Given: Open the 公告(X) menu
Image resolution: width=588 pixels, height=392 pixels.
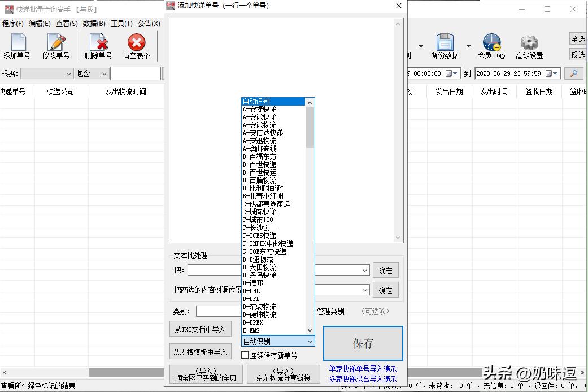Looking at the screenshot, I should point(149,24).
